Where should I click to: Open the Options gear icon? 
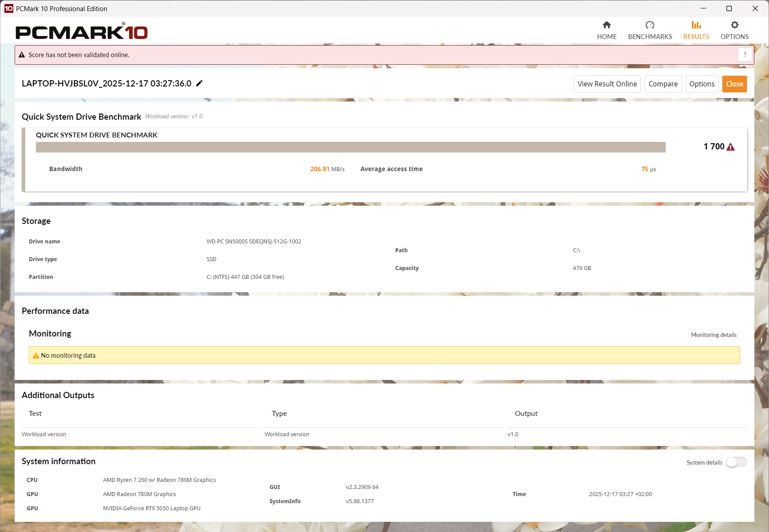[x=734, y=25]
